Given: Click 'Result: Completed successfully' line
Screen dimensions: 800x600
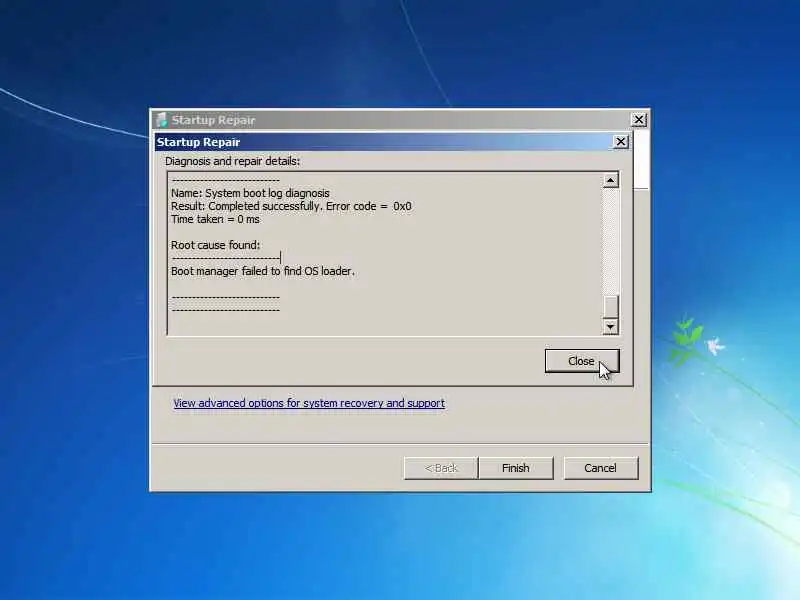Looking at the screenshot, I should pos(291,206).
